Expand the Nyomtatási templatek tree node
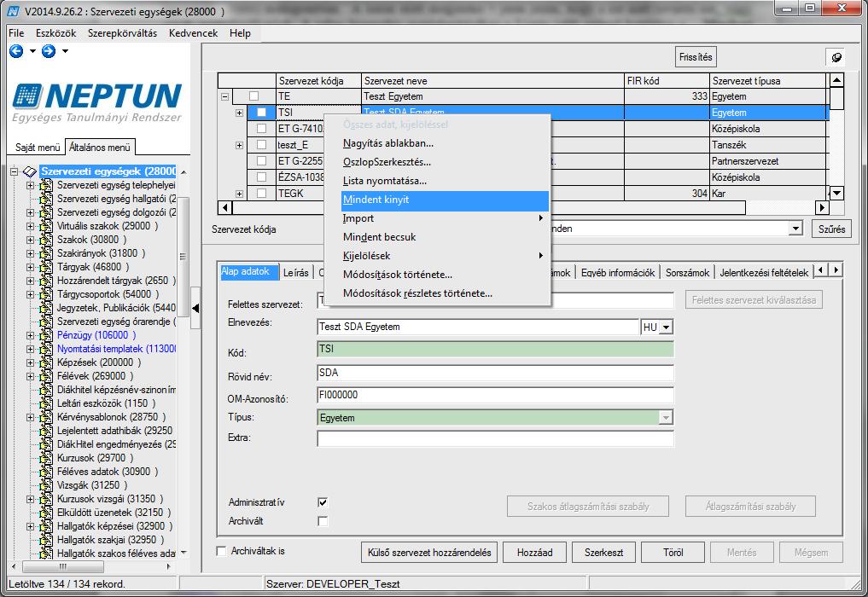Screen dimensions: 868x597 (31, 349)
